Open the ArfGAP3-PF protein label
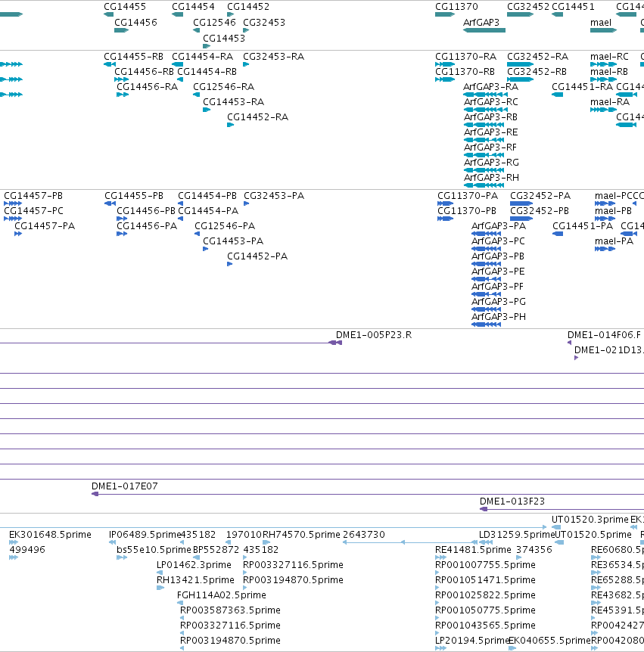The height and width of the screenshot is (652, 644). 497,287
